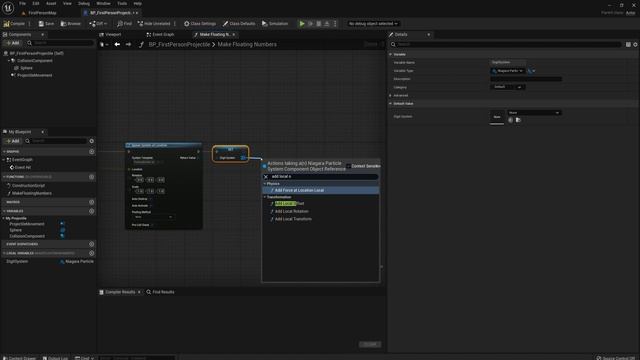Open the Asset menu
The image size is (640, 360).
click(x=51, y=3)
